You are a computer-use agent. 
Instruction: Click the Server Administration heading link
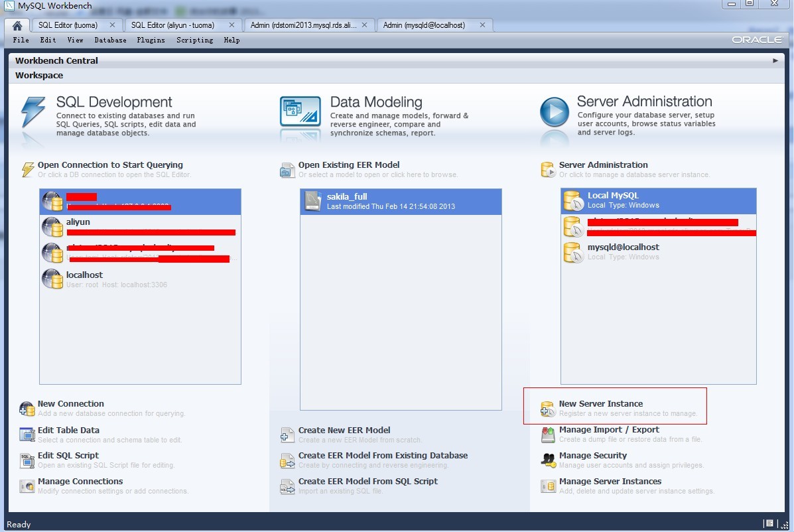(603, 165)
